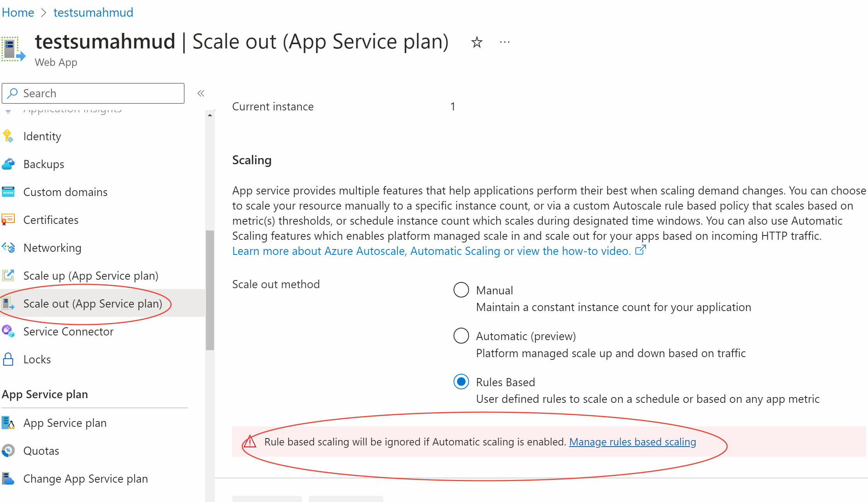The image size is (868, 502).
Task: Click the Locks padlock icon
Action: 8,359
